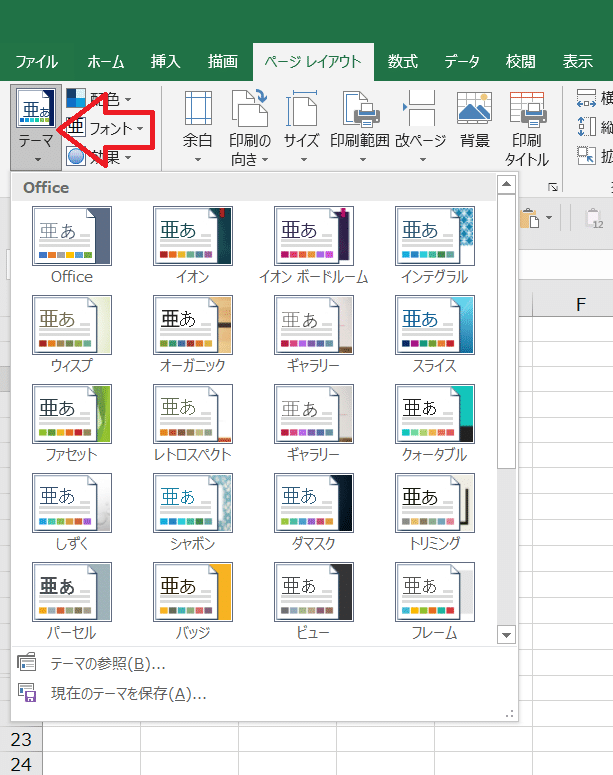Select the ビュー theme
613x775 pixels.
(314, 602)
